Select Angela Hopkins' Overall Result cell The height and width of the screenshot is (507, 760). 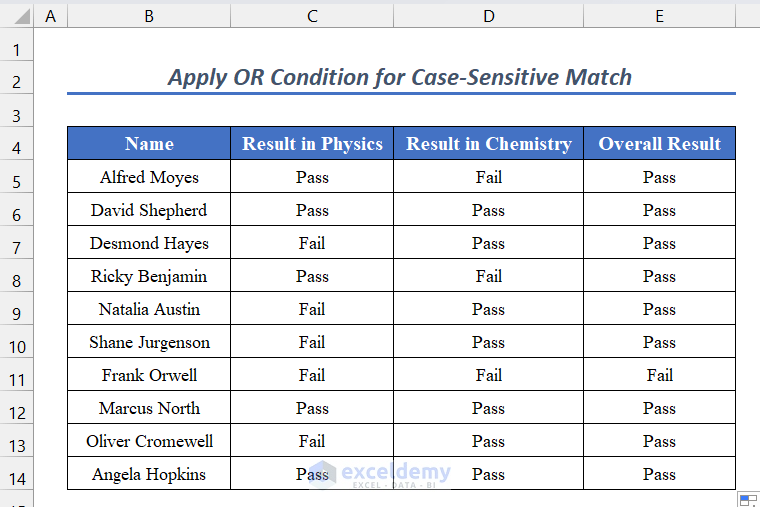coord(659,474)
